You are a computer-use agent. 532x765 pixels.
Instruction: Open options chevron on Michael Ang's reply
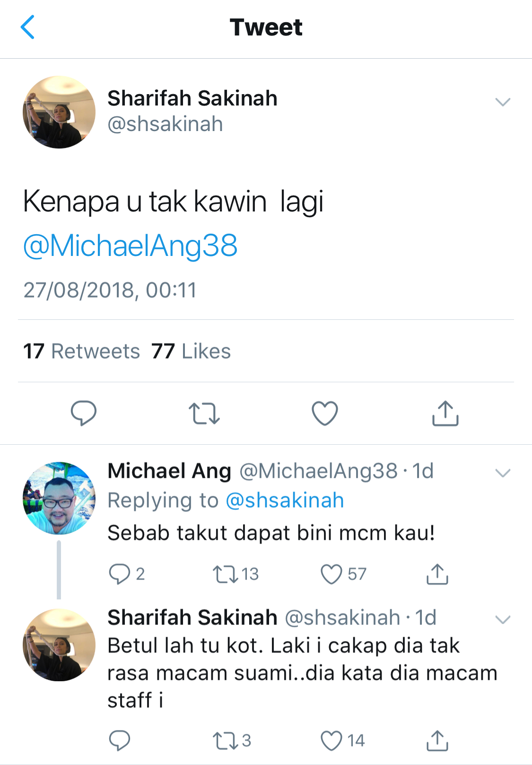click(x=502, y=473)
